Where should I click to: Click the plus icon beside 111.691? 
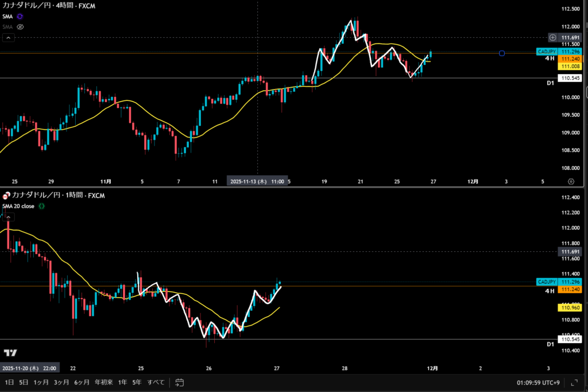pyautogui.click(x=552, y=37)
